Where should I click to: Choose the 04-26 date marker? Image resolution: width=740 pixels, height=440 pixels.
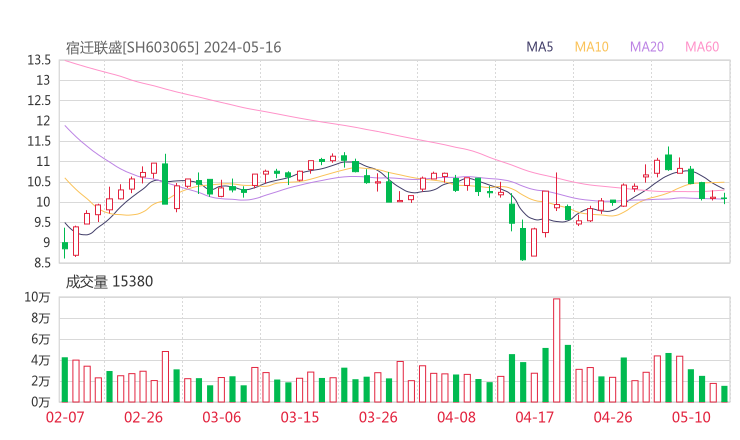point(612,417)
